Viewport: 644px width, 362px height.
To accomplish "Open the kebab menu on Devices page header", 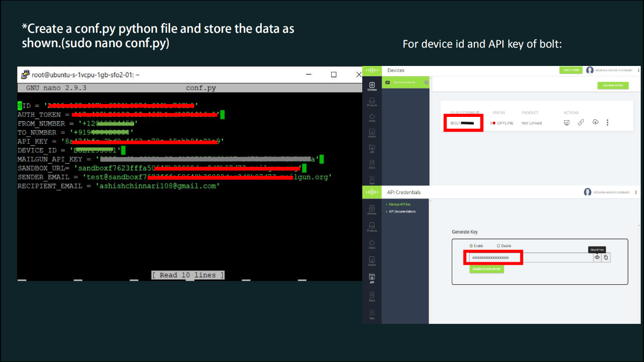I will pyautogui.click(x=639, y=70).
